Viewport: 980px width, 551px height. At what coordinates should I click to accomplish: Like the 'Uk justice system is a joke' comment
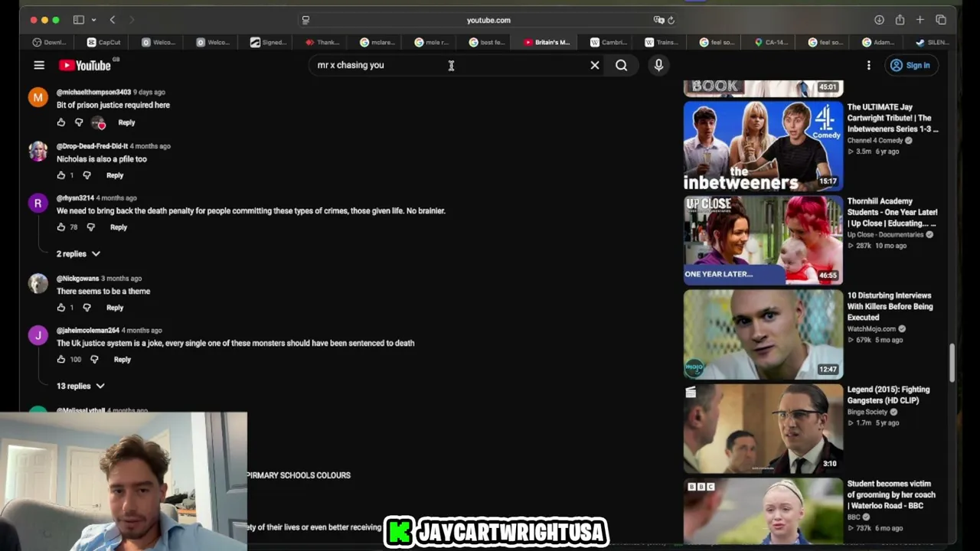pos(61,360)
